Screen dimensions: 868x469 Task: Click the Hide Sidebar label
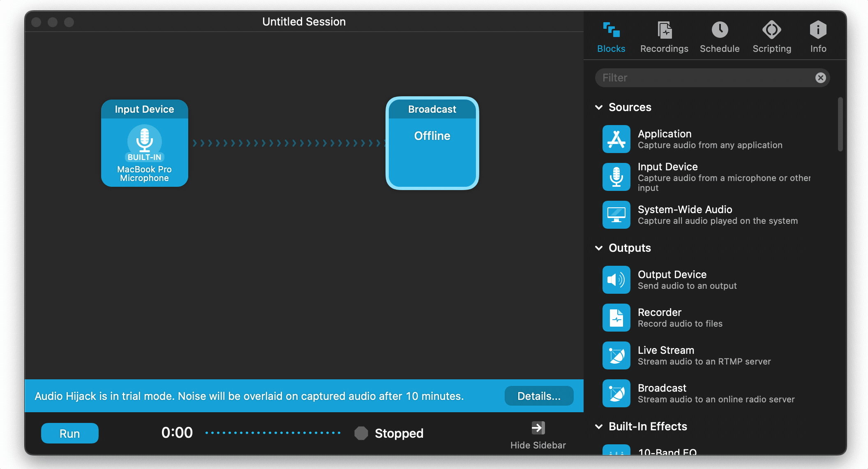(538, 445)
